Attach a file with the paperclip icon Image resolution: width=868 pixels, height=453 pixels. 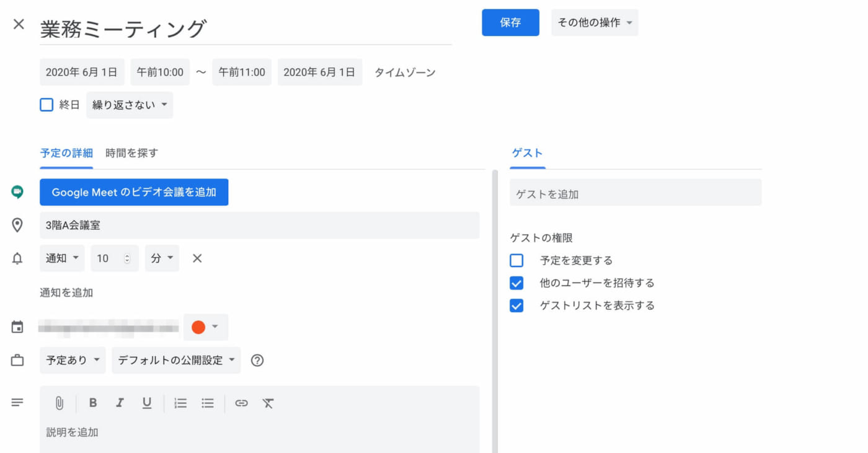pos(60,403)
